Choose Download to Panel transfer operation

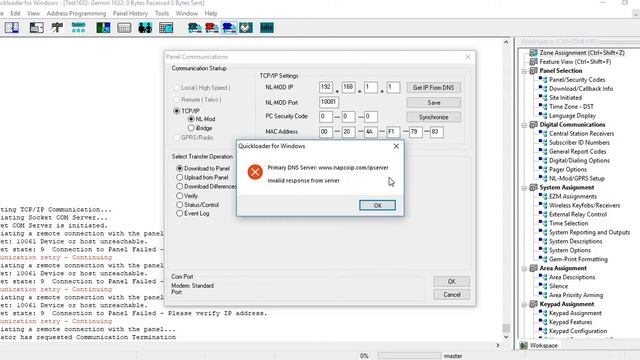pyautogui.click(x=179, y=168)
